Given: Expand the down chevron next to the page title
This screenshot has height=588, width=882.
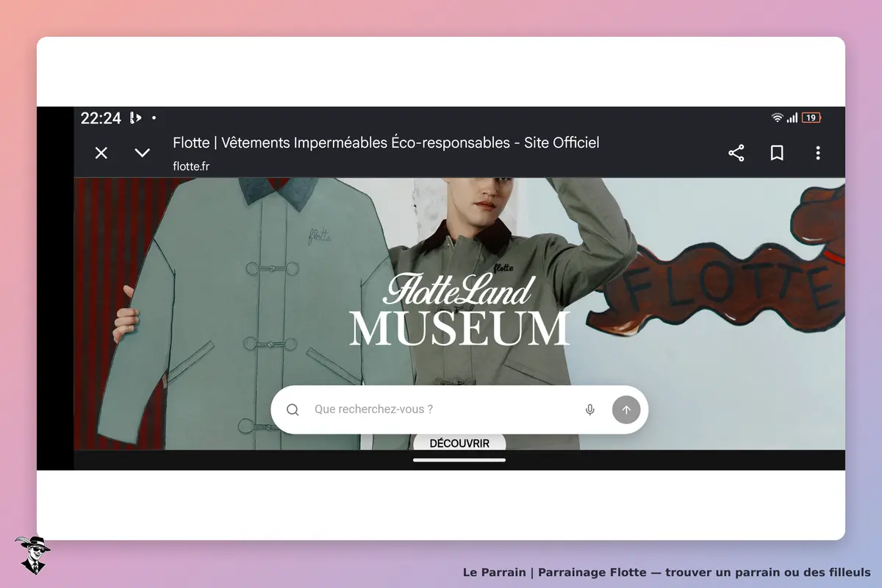Looking at the screenshot, I should [x=143, y=153].
